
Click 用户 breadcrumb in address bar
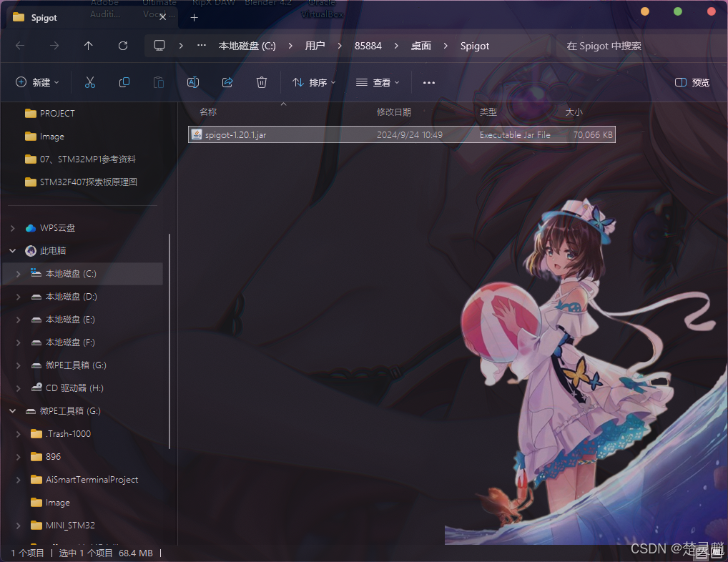[x=315, y=46]
